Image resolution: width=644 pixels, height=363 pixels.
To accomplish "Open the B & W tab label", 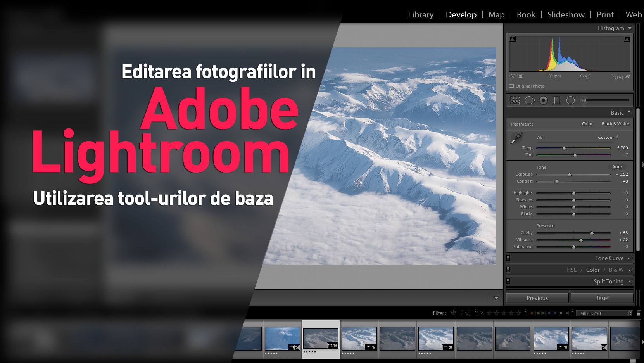I will (x=616, y=270).
